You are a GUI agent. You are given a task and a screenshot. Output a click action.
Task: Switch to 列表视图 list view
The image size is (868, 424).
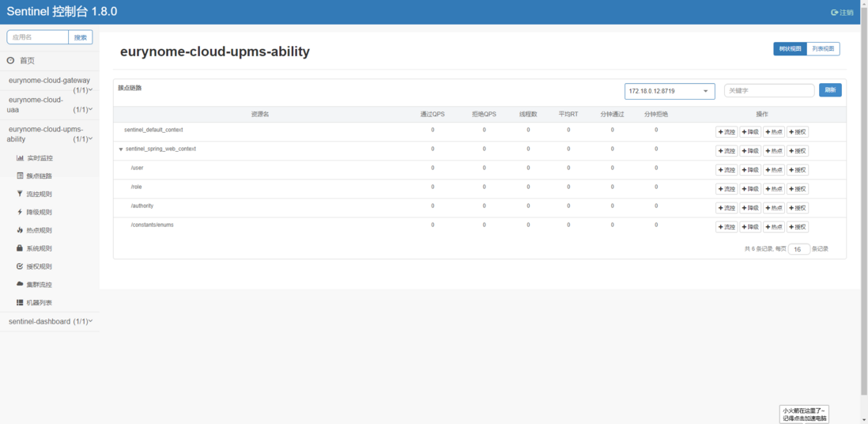823,49
